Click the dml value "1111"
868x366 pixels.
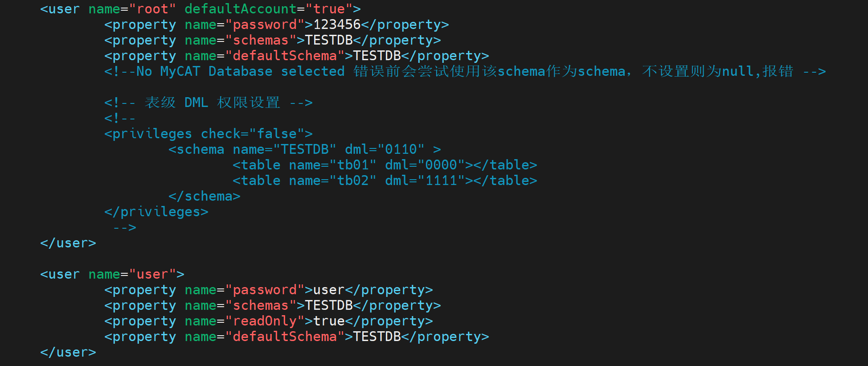pyautogui.click(x=441, y=181)
